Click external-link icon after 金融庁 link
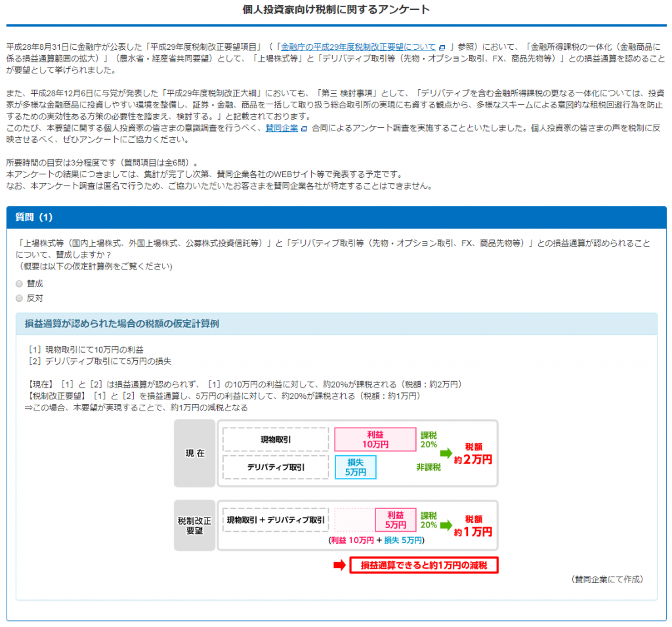 (442, 48)
